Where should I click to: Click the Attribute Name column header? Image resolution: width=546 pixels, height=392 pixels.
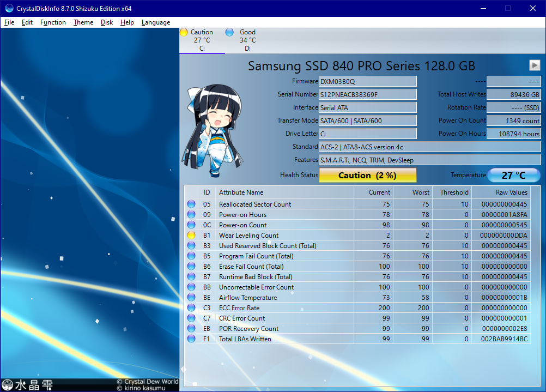284,192
